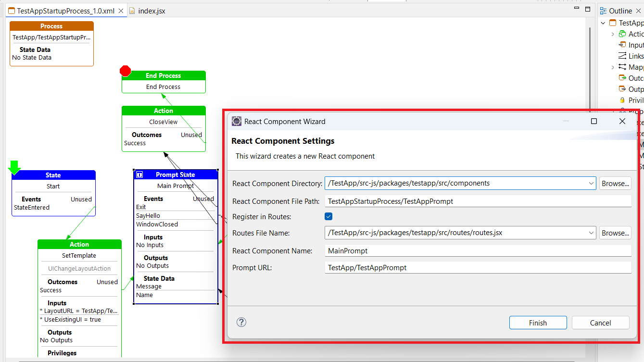This screenshot has height=362, width=644.
Task: Click the green start arrow on Start state
Action: (14, 167)
